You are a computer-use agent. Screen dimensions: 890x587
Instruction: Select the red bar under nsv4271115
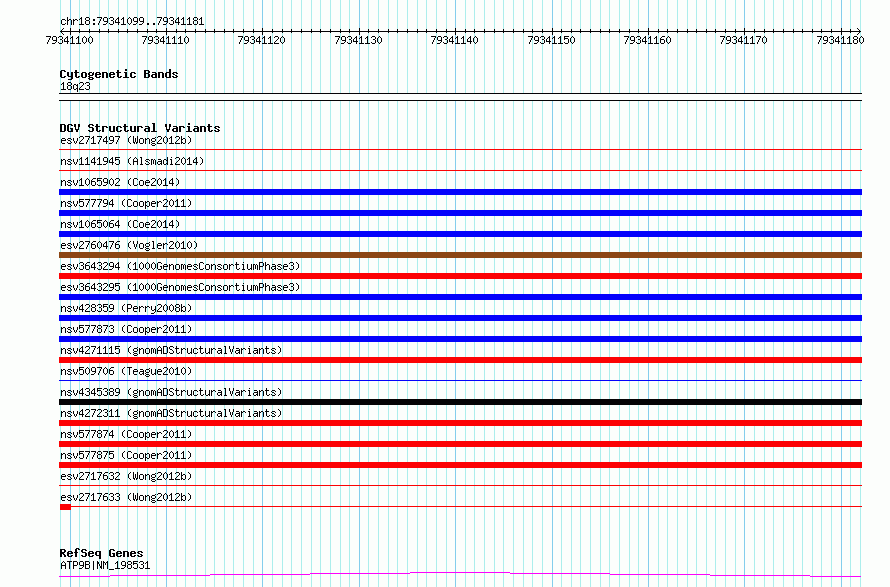[x=460, y=360]
